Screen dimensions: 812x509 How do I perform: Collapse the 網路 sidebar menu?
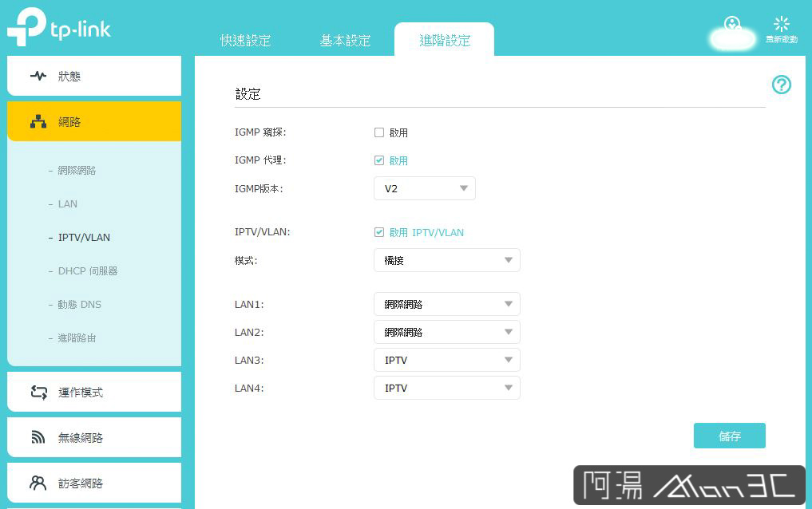94,121
